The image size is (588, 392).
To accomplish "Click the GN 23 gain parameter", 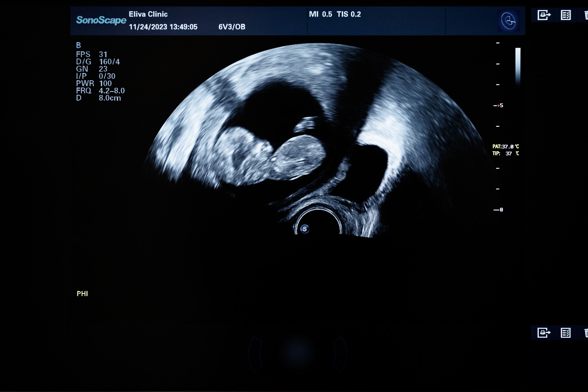I will point(92,69).
